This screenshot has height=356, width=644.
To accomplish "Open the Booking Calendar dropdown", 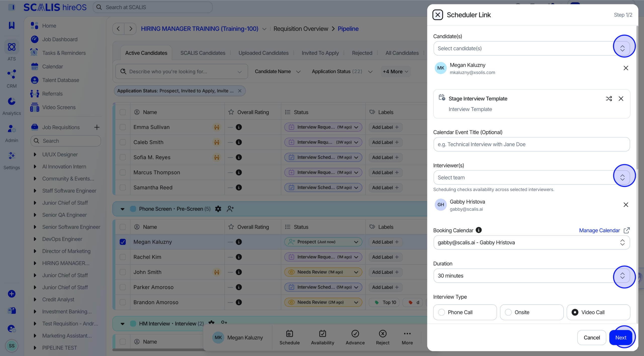I will [x=531, y=243].
